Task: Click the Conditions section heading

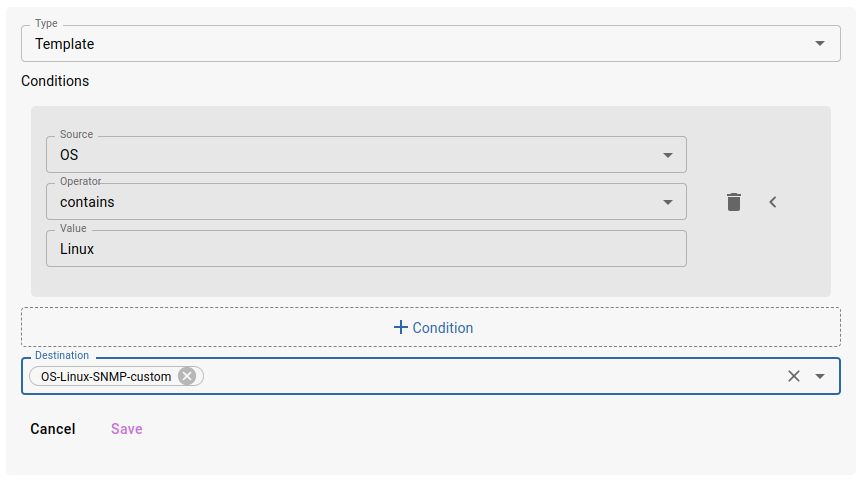Action: (x=55, y=81)
